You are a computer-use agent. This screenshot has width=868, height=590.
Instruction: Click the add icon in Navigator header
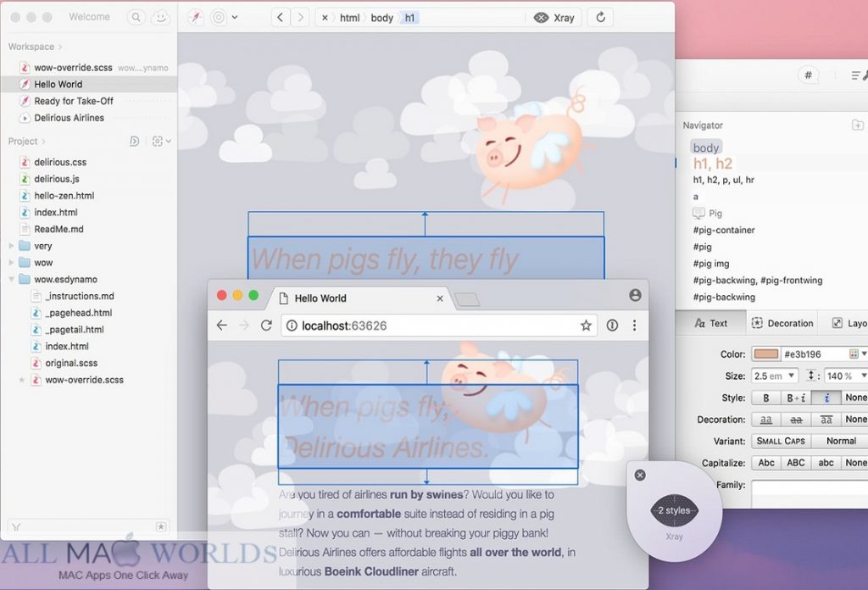pyautogui.click(x=858, y=125)
